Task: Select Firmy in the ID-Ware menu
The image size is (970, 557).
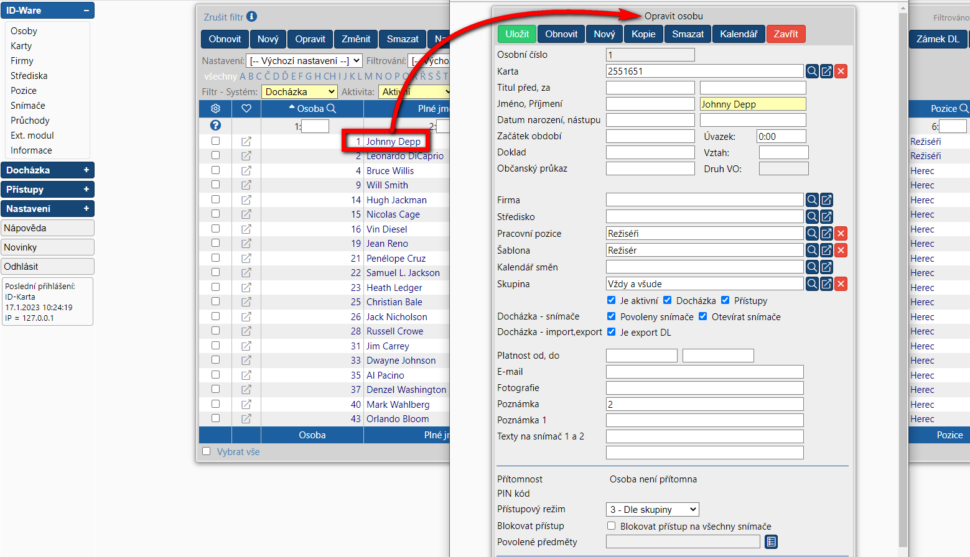Action: 21,61
